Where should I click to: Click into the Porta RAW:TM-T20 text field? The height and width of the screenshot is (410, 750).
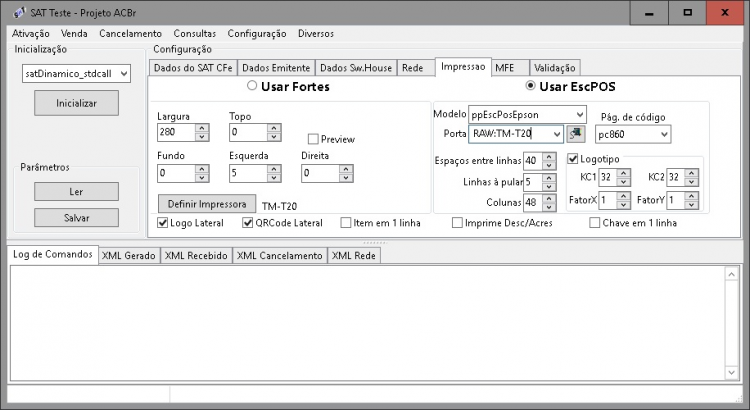coord(510,134)
